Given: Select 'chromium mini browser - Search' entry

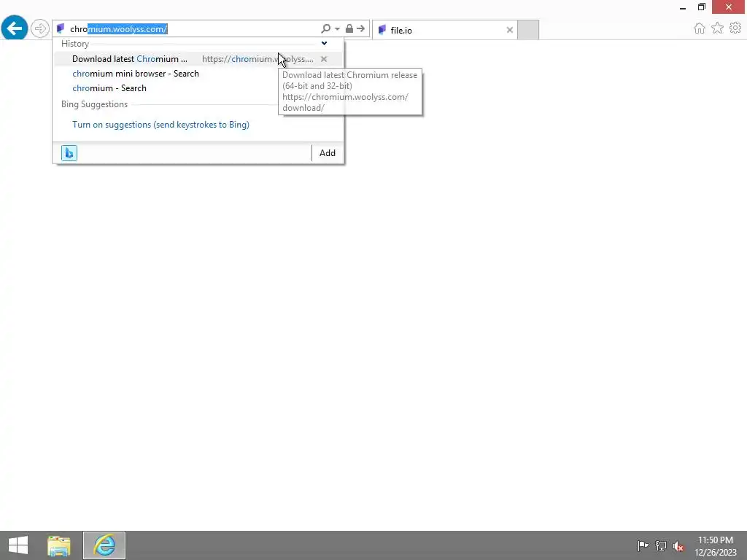Looking at the screenshot, I should [136, 74].
